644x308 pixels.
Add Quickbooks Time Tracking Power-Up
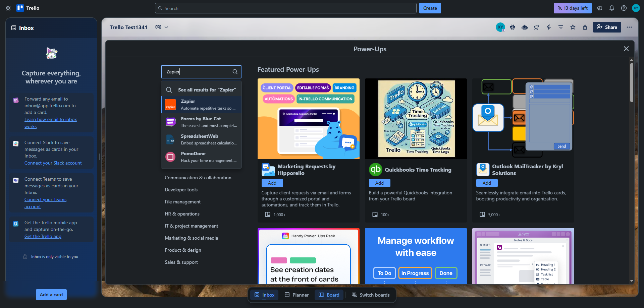[x=380, y=183]
